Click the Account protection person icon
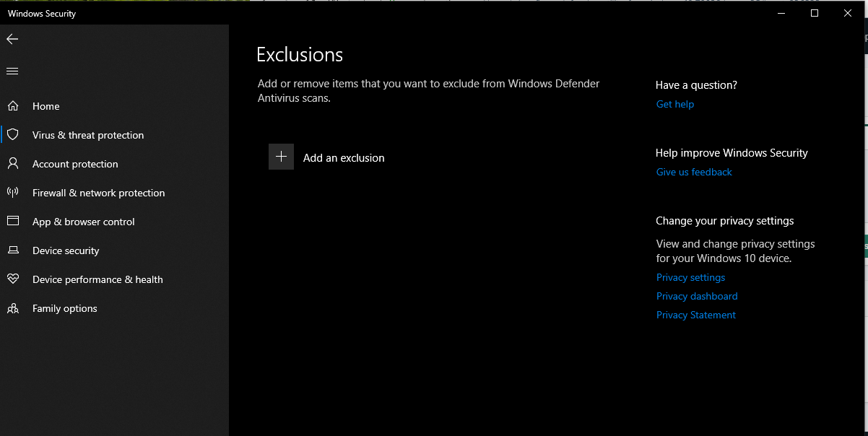Viewport: 868px width, 436px height. 12,164
